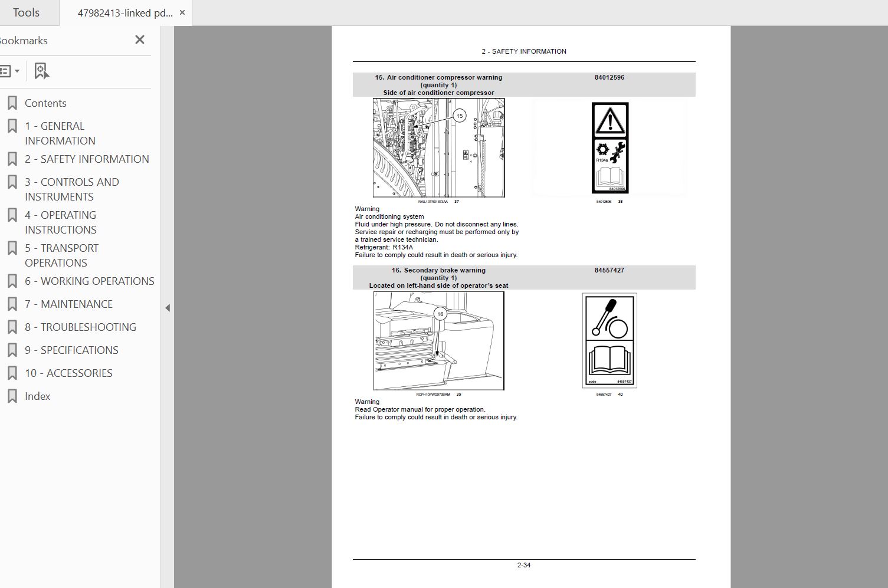Close the 47982413-linked pdf tab
Image resolution: width=888 pixels, height=588 pixels.
tap(182, 13)
